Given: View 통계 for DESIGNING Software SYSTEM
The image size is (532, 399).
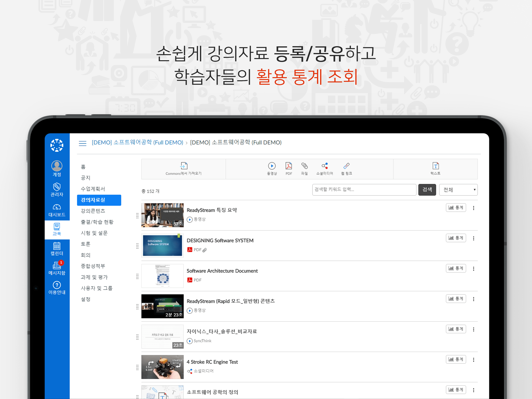Looking at the screenshot, I should coord(456,238).
